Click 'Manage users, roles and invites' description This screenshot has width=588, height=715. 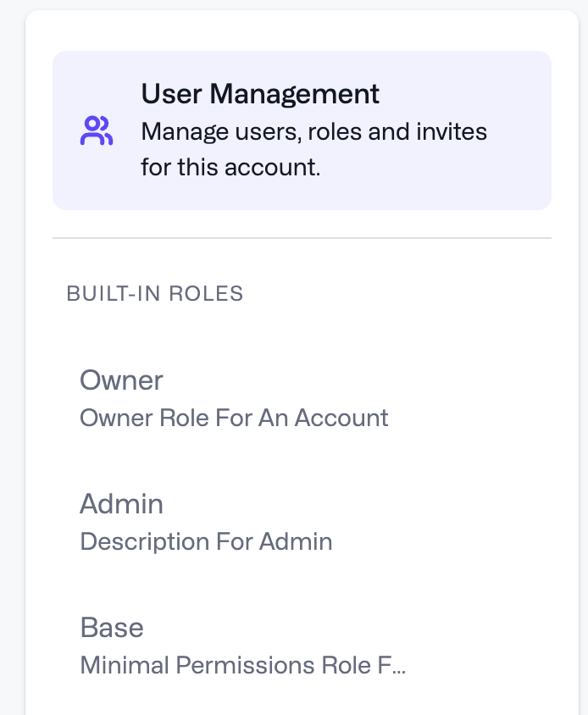(313, 133)
